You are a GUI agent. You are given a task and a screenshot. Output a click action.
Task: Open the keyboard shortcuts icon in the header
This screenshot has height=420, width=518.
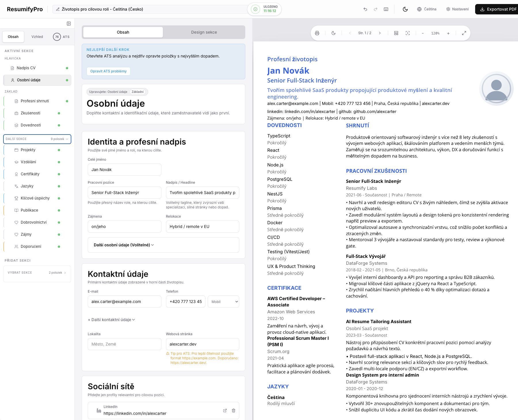[x=386, y=9]
